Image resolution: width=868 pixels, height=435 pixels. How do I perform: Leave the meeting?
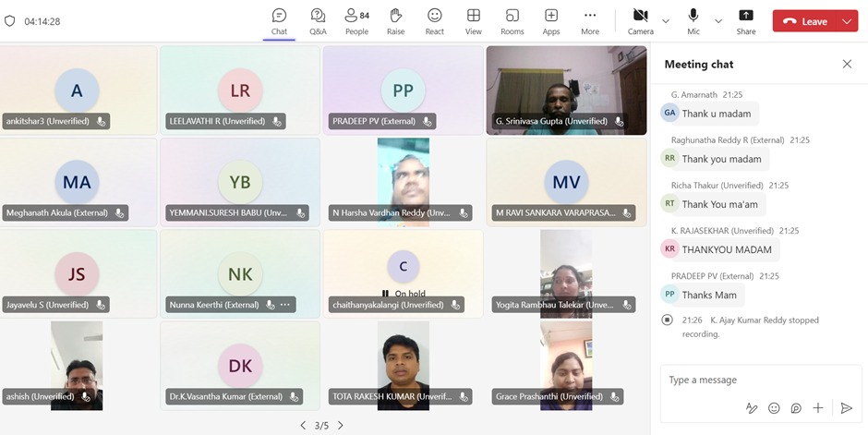pos(804,21)
